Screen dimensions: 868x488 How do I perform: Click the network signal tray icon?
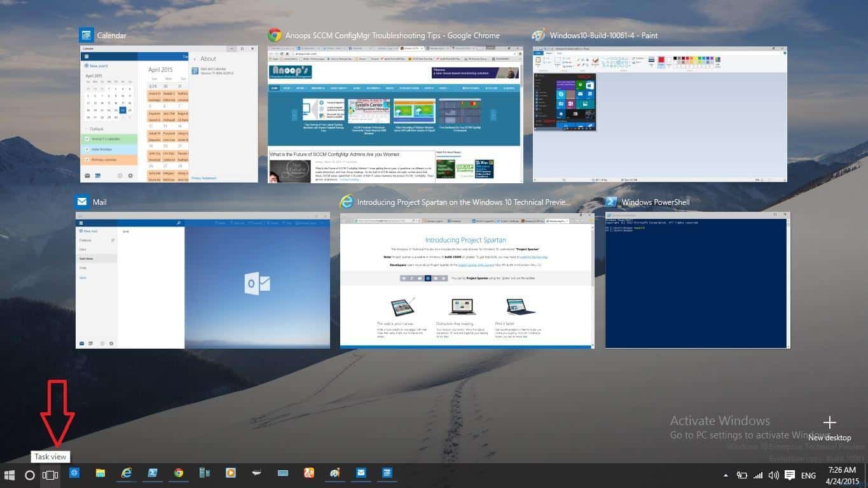(757, 475)
